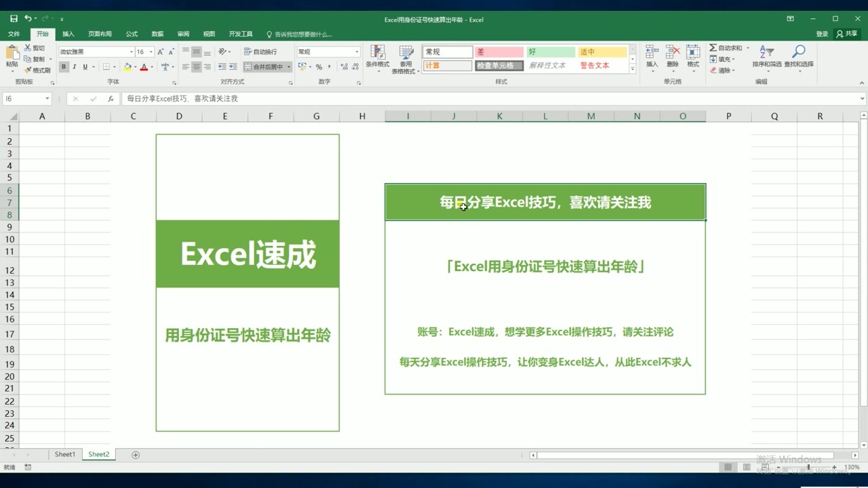Click the Share (共享) button
The width and height of the screenshot is (868, 488).
tap(847, 34)
